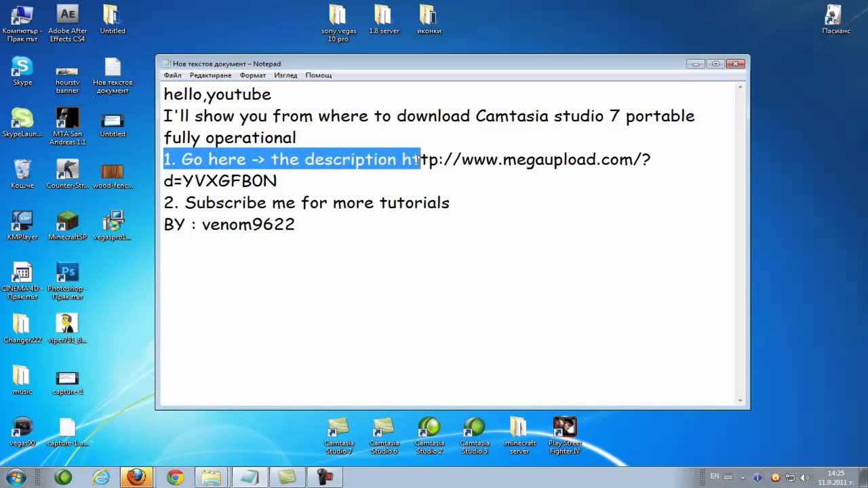Select the Adobe After Effects CS4 icon

67,23
